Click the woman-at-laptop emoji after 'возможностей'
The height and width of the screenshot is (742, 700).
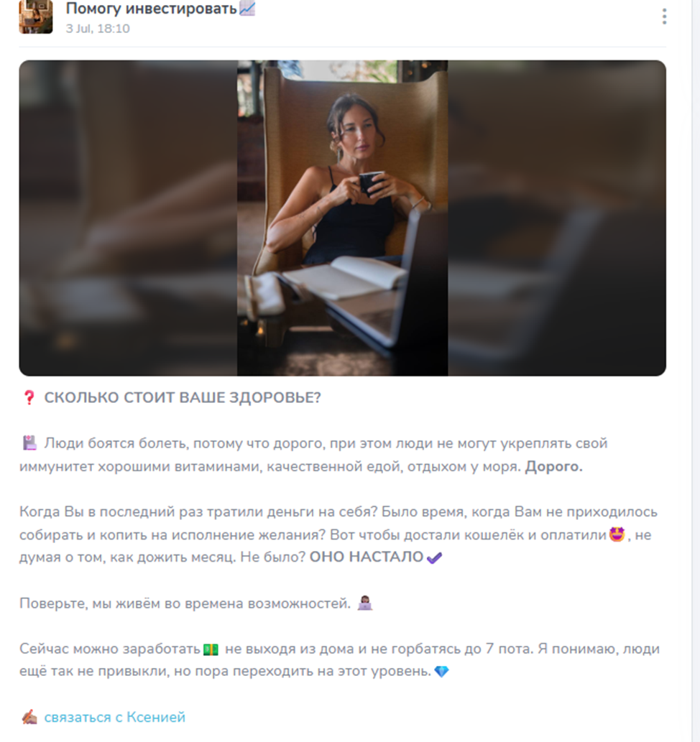[x=364, y=603]
